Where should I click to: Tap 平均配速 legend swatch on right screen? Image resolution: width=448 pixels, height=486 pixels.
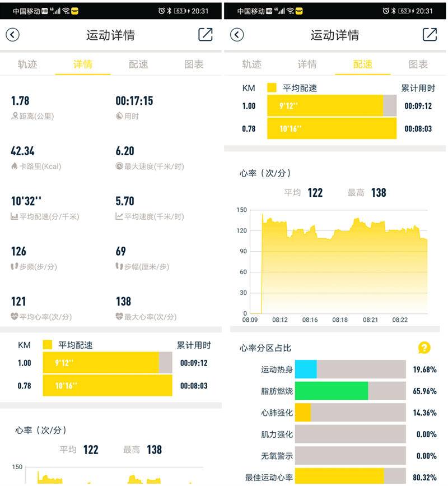[272, 87]
